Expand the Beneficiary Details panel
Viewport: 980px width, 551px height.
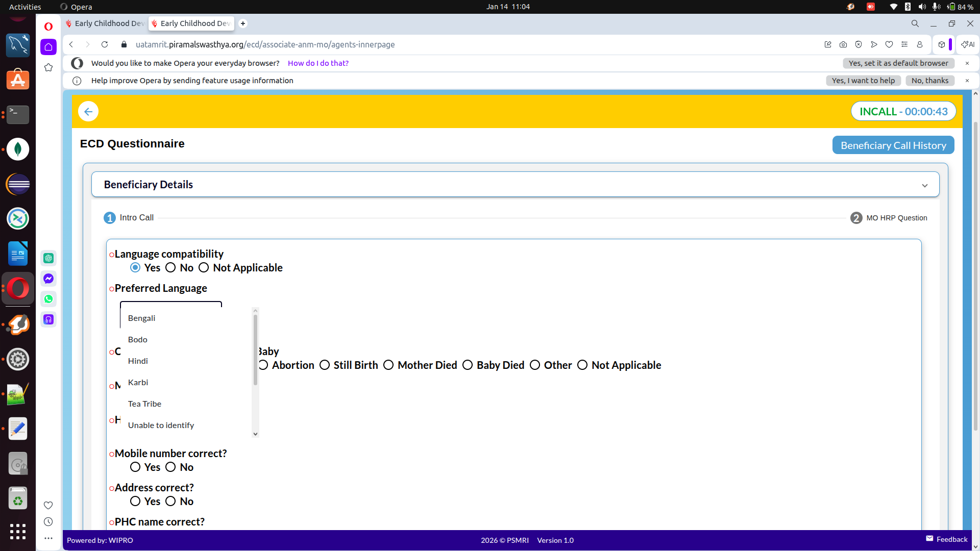click(924, 185)
